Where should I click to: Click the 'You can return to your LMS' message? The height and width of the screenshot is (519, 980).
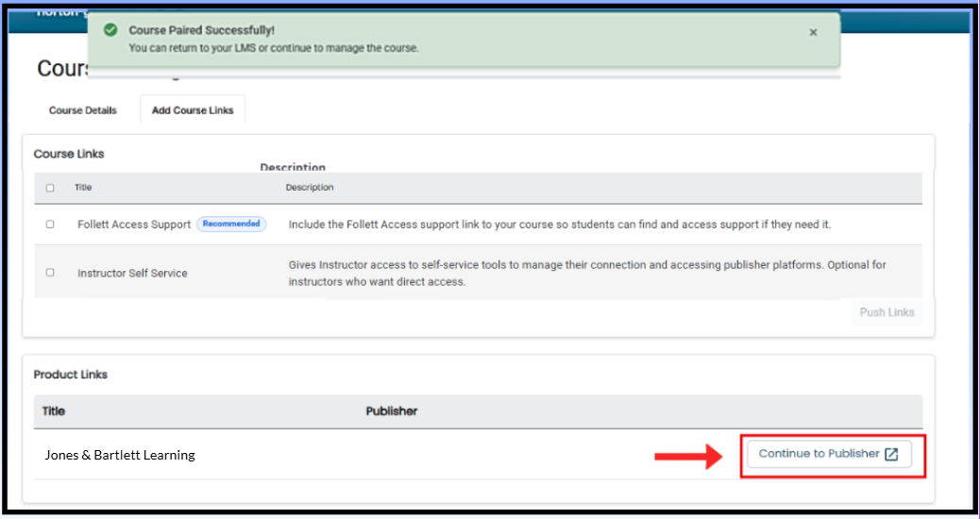tap(274, 48)
